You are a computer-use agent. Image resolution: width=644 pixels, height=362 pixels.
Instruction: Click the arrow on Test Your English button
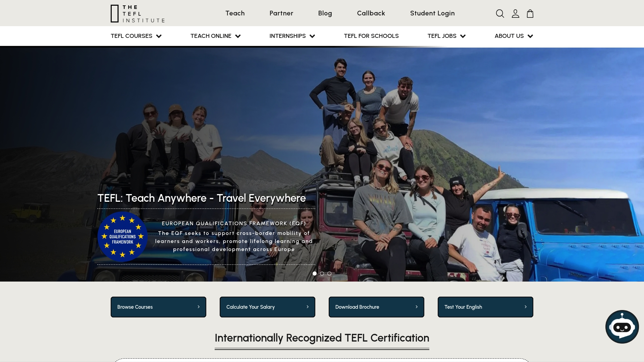[x=525, y=307]
